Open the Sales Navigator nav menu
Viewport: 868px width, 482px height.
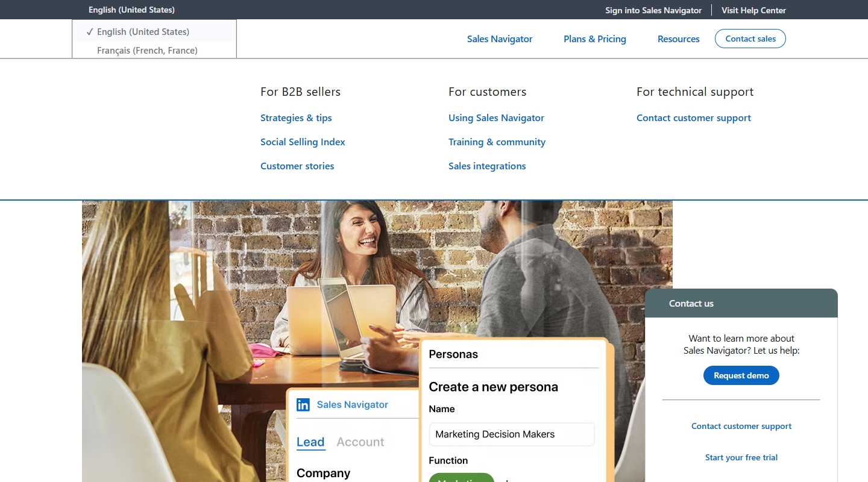[x=500, y=39]
